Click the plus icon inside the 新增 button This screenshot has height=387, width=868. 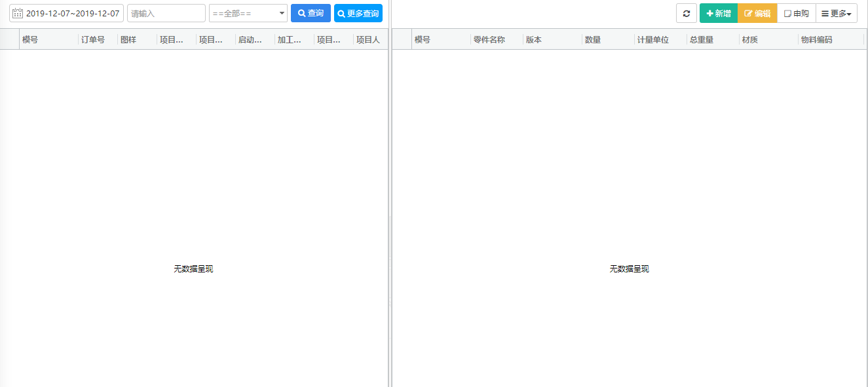[x=710, y=12]
